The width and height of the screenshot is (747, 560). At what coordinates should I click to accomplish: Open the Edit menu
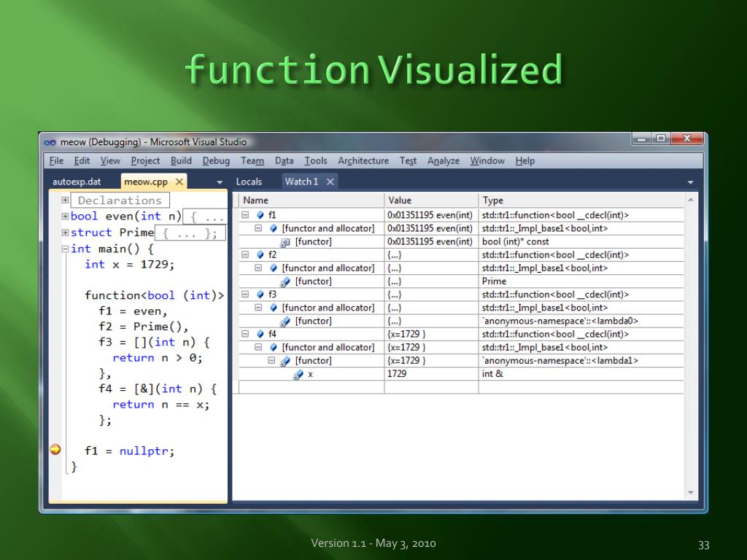pos(82,161)
